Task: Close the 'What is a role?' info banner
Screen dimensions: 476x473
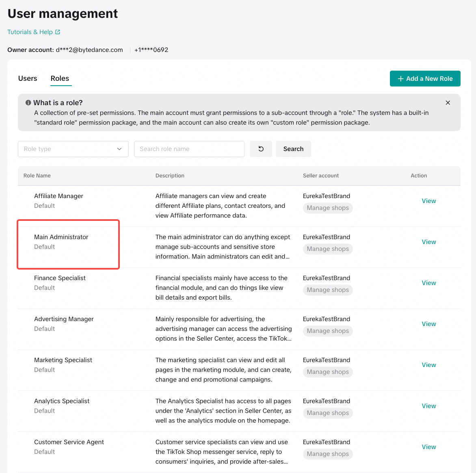Action: [x=448, y=103]
